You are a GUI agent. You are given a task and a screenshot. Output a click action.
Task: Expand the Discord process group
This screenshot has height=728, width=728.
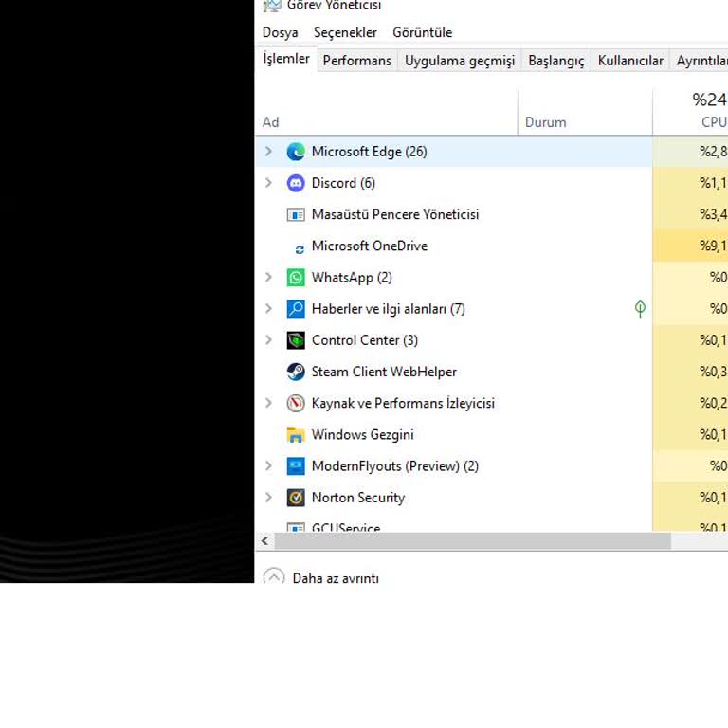pos(268,183)
